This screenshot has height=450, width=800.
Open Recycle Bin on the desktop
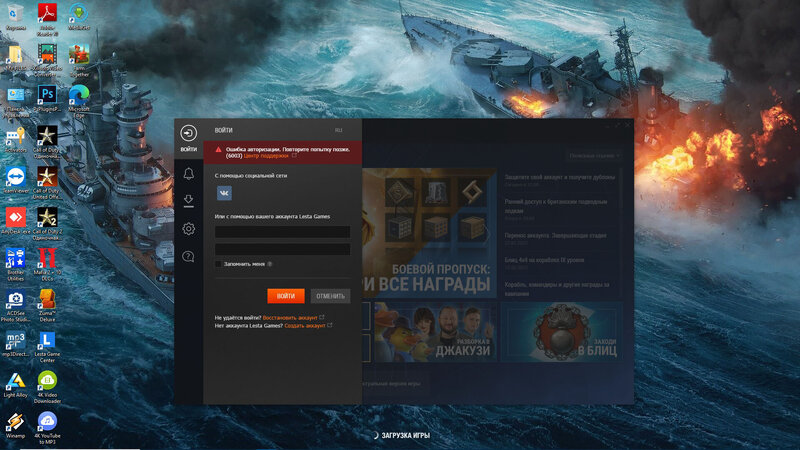(x=15, y=16)
